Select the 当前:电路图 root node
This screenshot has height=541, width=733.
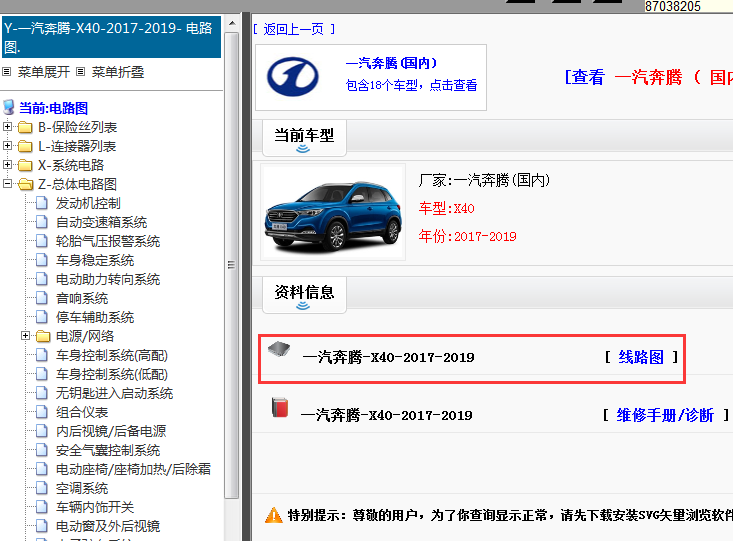click(53, 108)
